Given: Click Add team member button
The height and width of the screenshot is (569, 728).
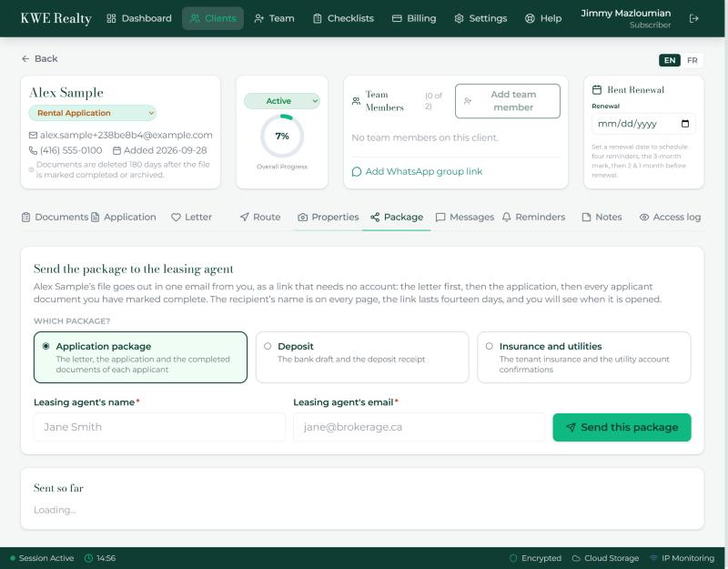Looking at the screenshot, I should (x=508, y=101).
